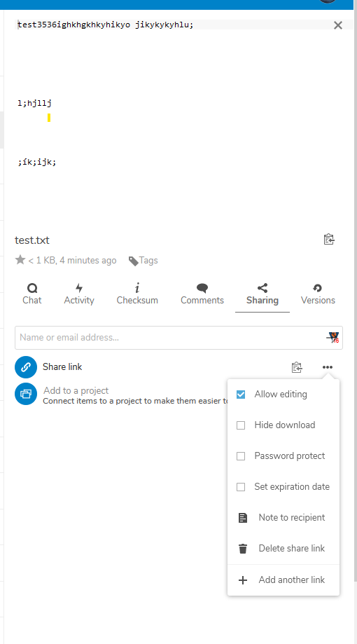Click the trash icon for Delete share link
The height and width of the screenshot is (644, 357).
[243, 548]
